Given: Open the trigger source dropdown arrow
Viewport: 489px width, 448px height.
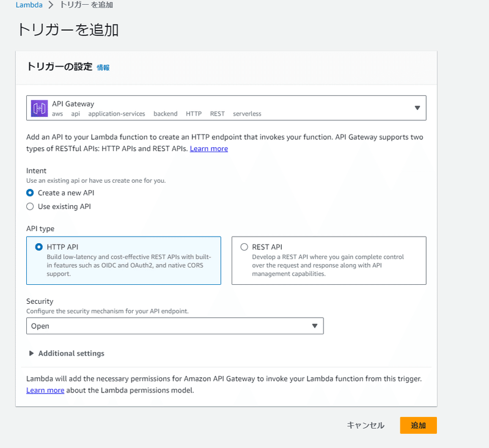Looking at the screenshot, I should point(417,108).
